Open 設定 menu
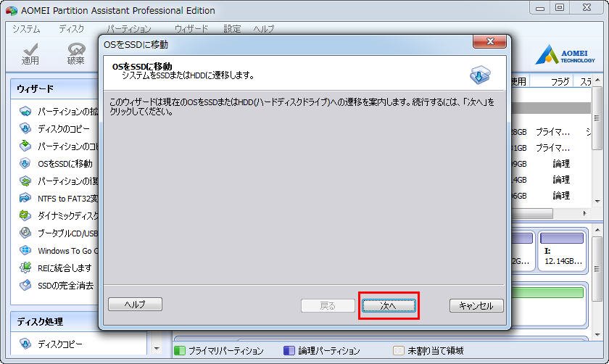This screenshot has height=364, width=609. [x=232, y=29]
